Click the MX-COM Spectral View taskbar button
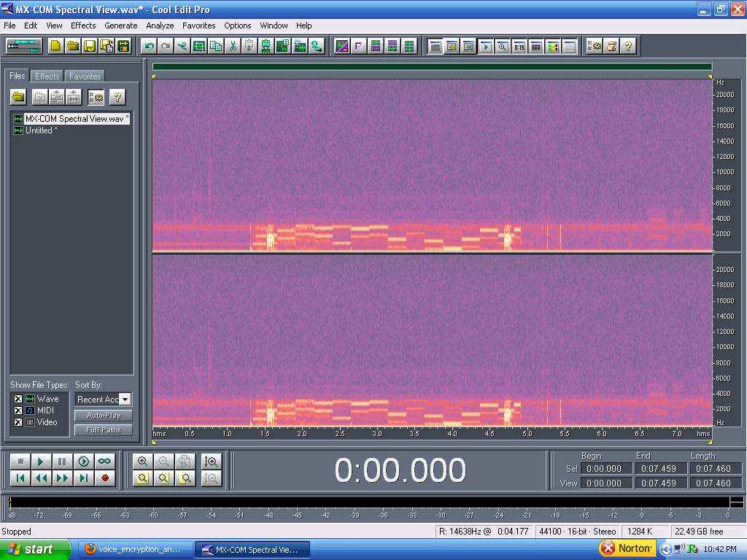747x560 pixels. pos(252,550)
